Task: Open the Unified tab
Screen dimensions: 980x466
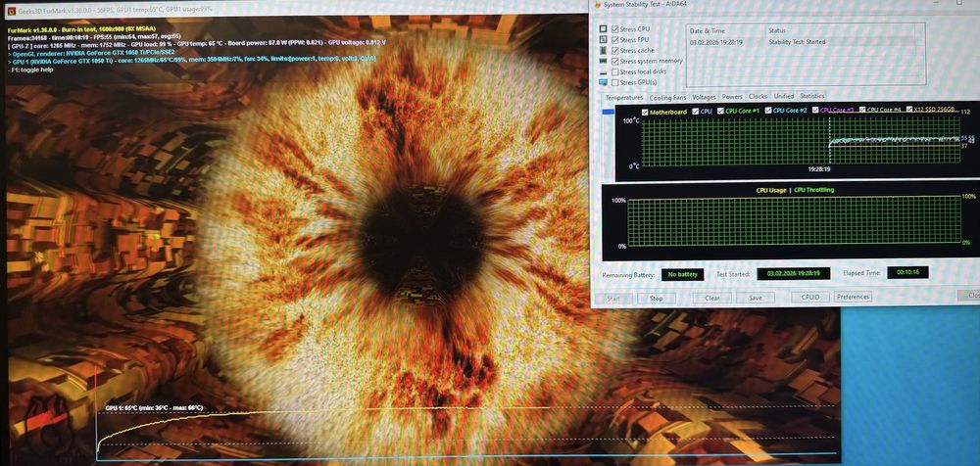Action: (x=783, y=96)
